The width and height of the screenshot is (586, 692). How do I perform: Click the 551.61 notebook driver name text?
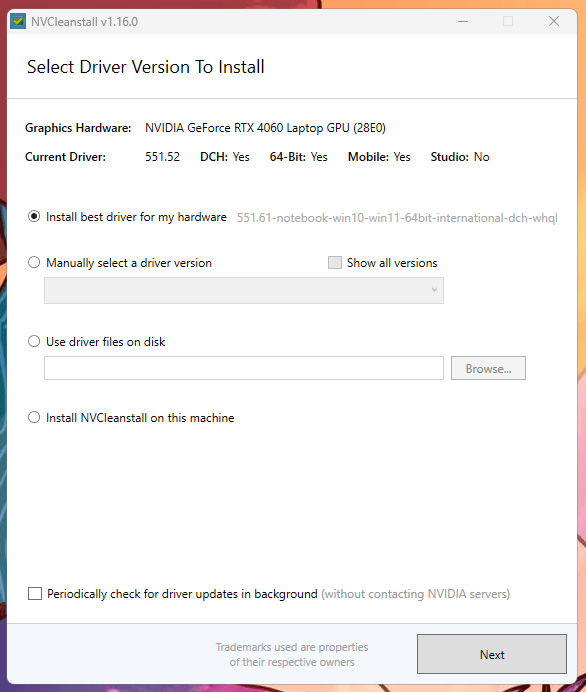tap(397, 218)
